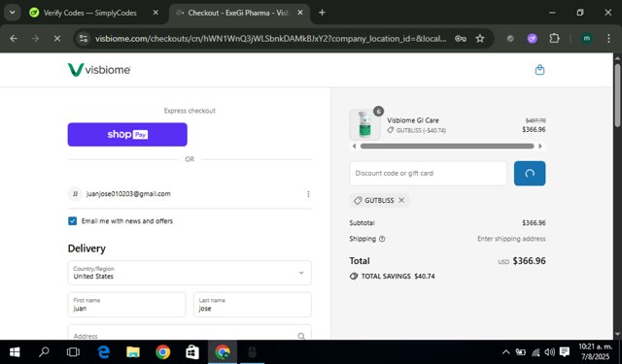Click the Last name field
Viewport: 622px width, 364px height.
[253, 305]
